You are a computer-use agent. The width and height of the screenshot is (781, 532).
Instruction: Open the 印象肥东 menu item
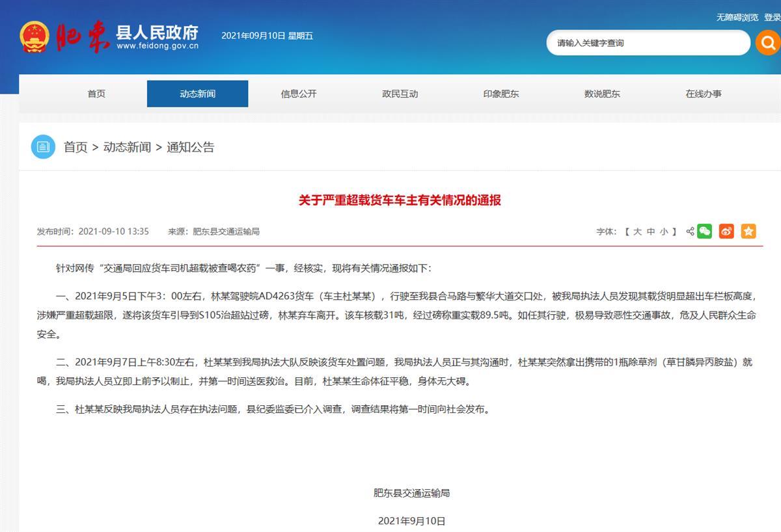501,94
